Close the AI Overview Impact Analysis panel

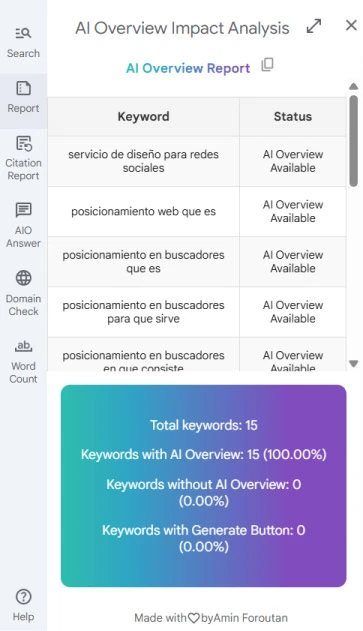[x=351, y=25]
